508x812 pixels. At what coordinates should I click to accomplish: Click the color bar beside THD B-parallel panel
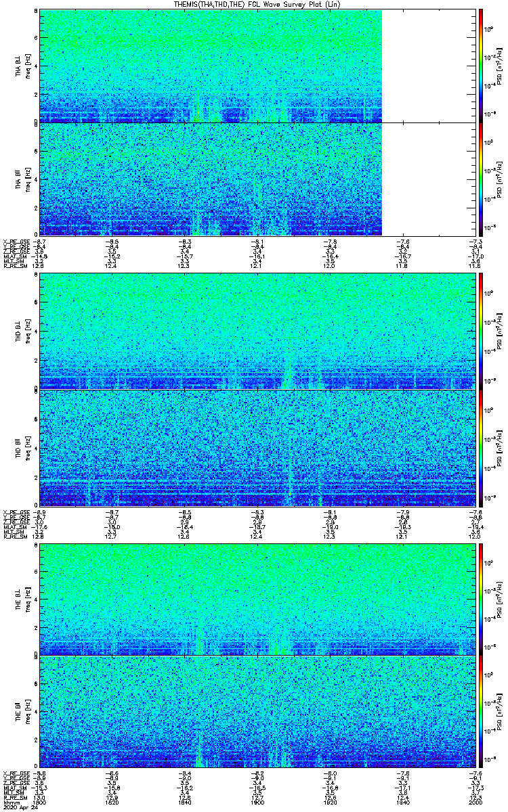coord(481,448)
